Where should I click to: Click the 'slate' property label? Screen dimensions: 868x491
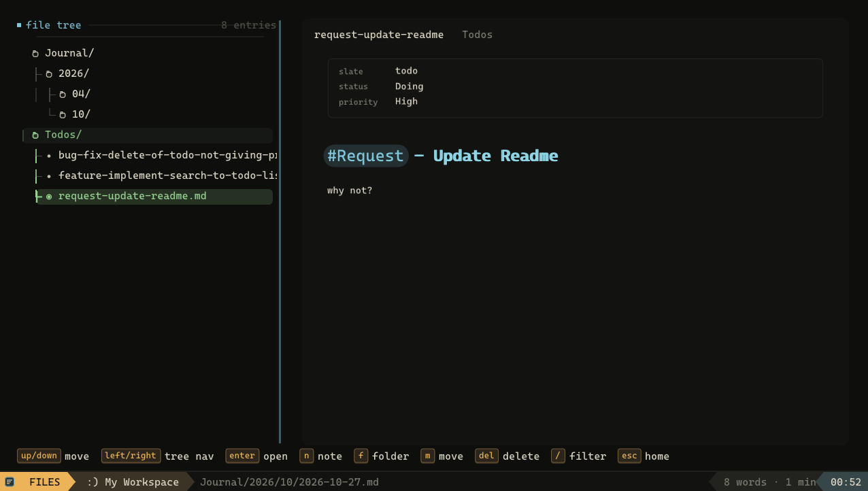tap(351, 71)
